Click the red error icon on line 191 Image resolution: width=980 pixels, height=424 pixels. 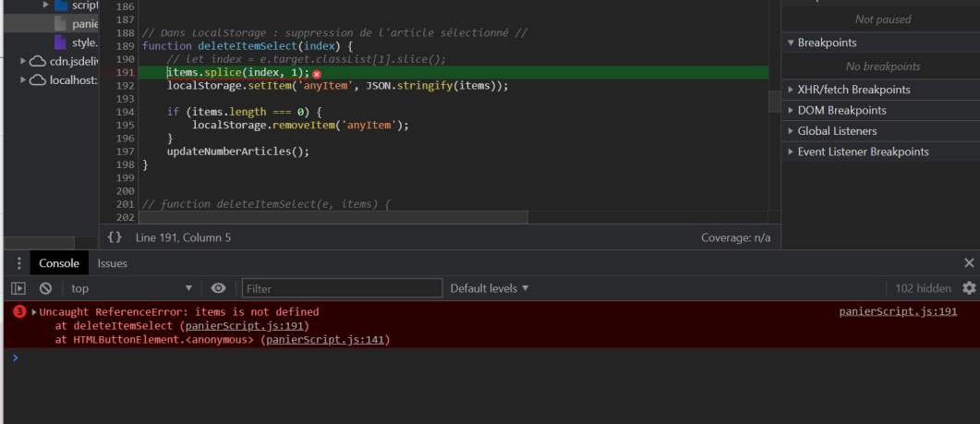pyautogui.click(x=317, y=73)
